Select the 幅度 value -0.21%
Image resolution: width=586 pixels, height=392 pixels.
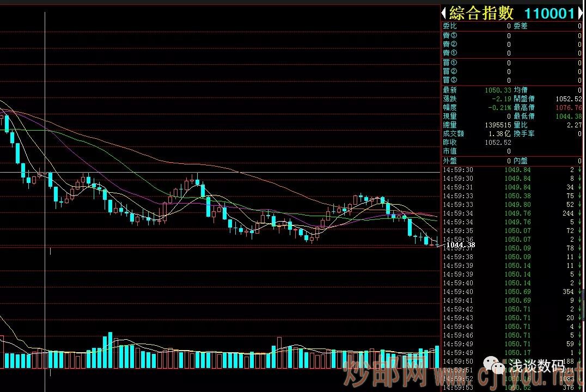[x=499, y=108]
